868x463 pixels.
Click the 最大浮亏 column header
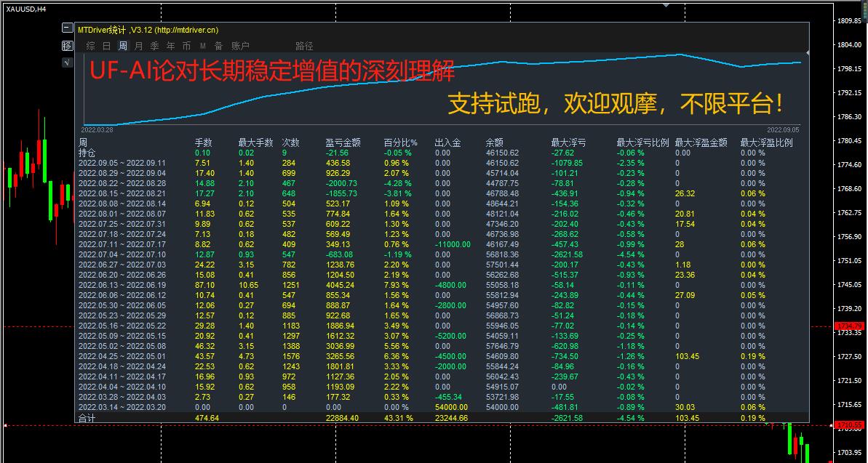coord(568,142)
